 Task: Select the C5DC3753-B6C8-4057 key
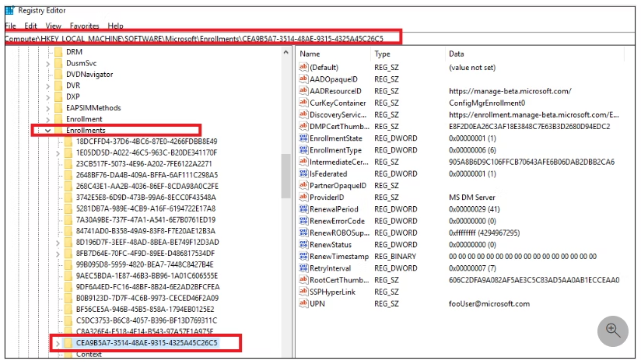coord(146,320)
